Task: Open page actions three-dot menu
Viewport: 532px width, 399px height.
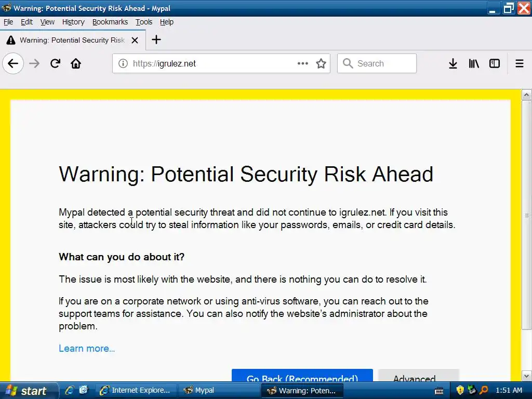Action: coord(303,63)
